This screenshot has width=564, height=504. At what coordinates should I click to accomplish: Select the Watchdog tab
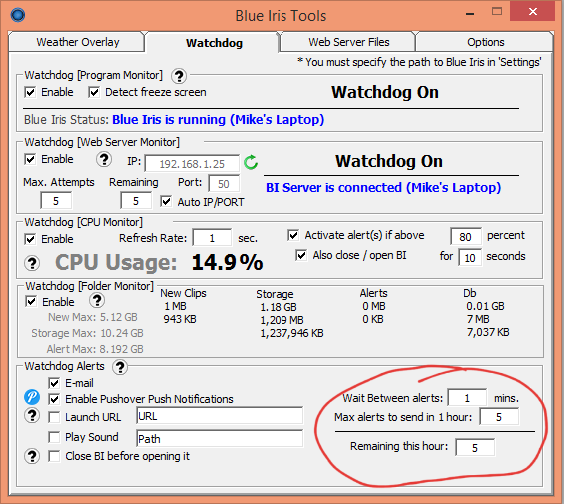point(214,43)
